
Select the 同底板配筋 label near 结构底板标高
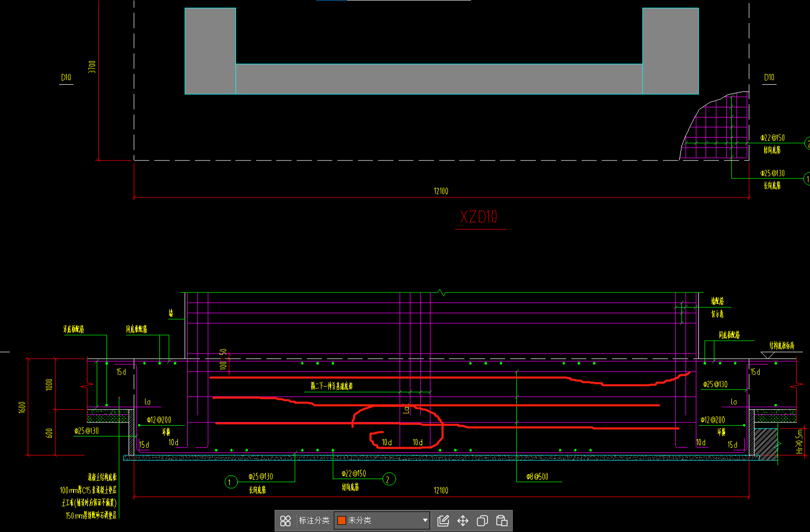[x=729, y=335]
